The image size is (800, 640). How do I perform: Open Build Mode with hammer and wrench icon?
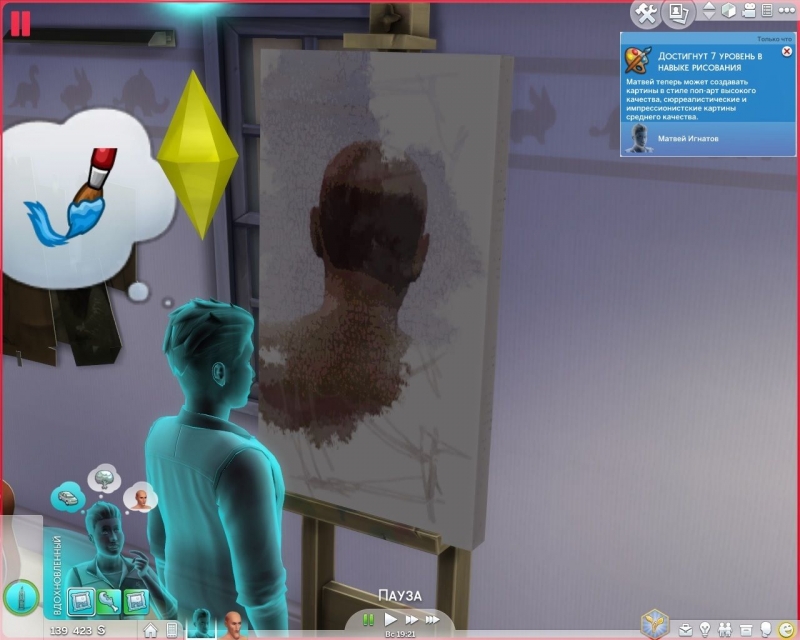646,13
